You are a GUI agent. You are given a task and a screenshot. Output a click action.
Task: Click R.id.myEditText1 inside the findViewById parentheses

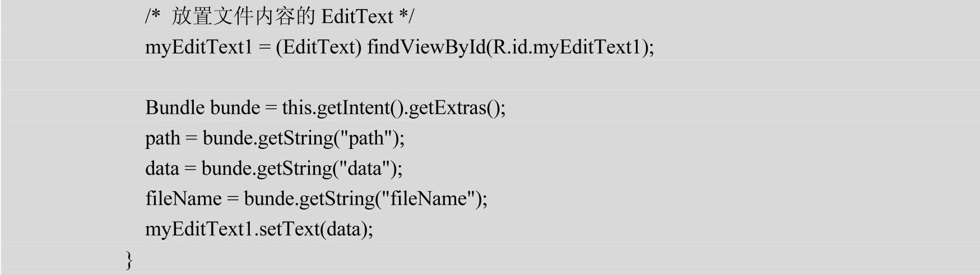567,47
